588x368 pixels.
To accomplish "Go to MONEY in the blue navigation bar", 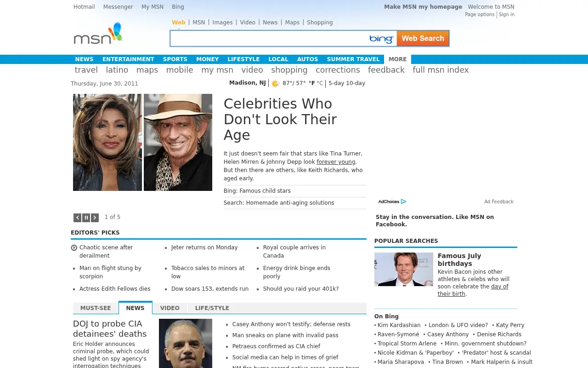I will click(208, 59).
